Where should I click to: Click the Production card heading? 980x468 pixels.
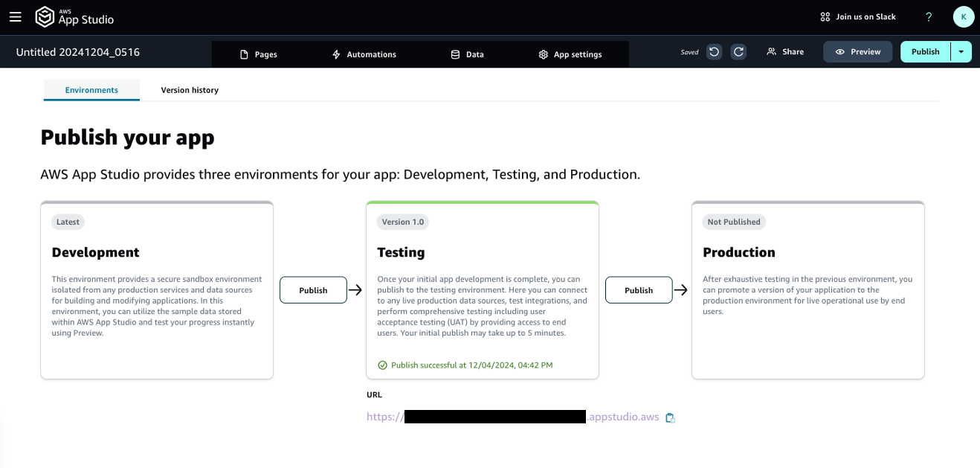coord(739,252)
